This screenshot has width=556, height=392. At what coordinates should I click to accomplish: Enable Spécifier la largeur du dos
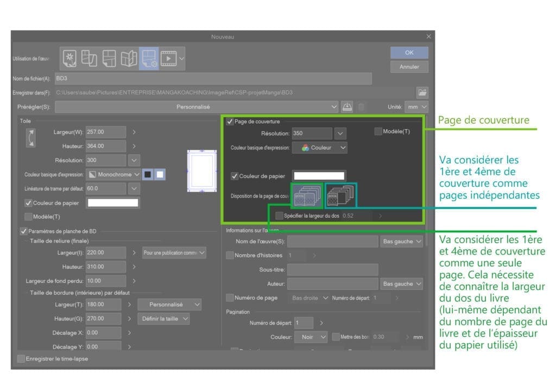(x=279, y=216)
